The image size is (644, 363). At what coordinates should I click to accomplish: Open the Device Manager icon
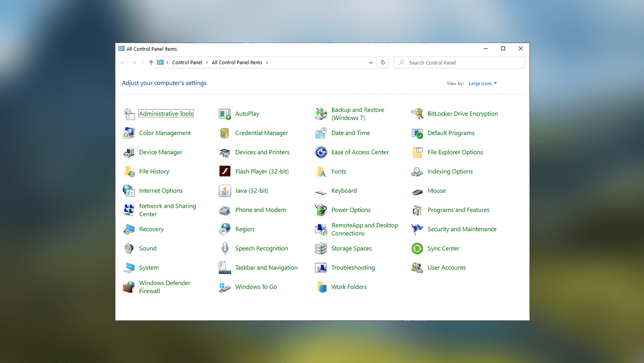point(129,152)
